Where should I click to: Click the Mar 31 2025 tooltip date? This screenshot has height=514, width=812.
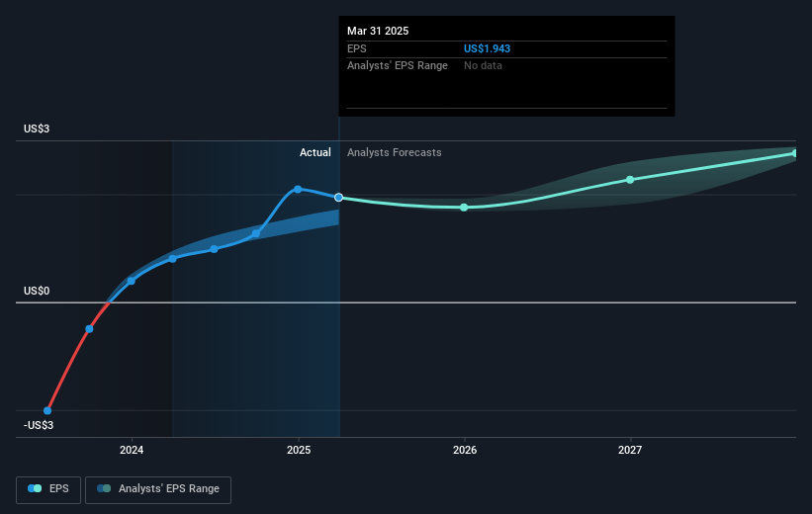tap(378, 31)
